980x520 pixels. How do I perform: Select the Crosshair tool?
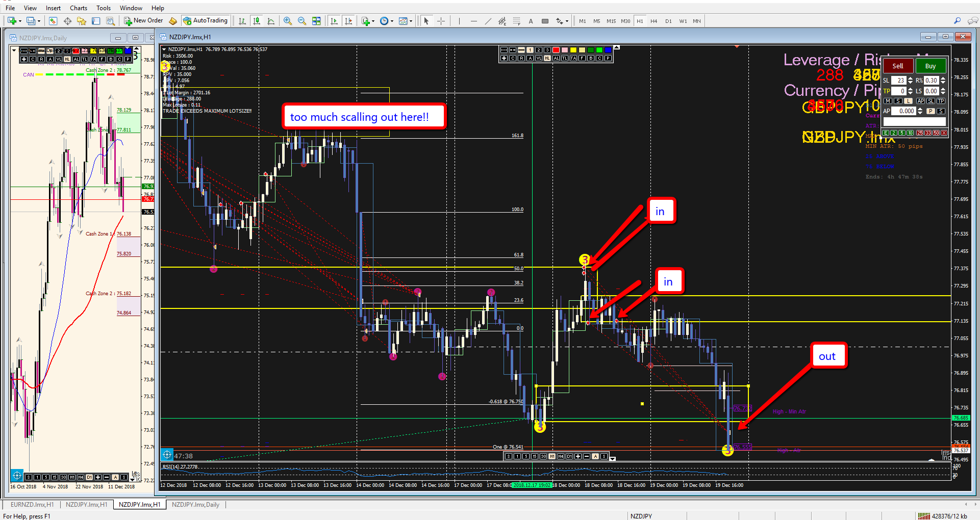(441, 21)
